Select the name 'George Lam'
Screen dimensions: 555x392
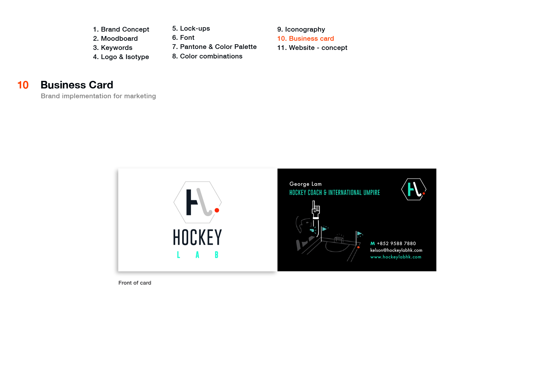coord(305,184)
